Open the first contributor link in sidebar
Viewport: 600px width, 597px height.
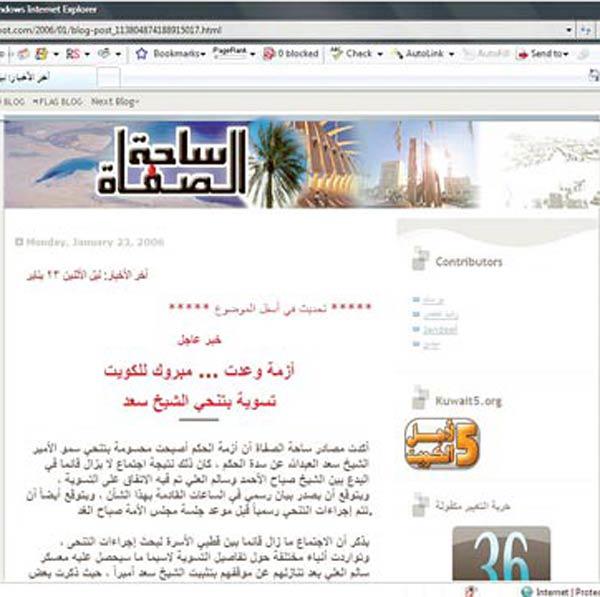pyautogui.click(x=423, y=300)
